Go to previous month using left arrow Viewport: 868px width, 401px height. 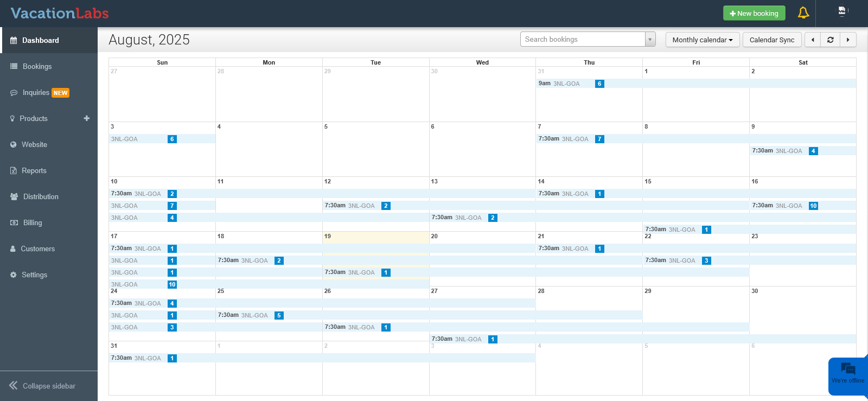pos(813,40)
